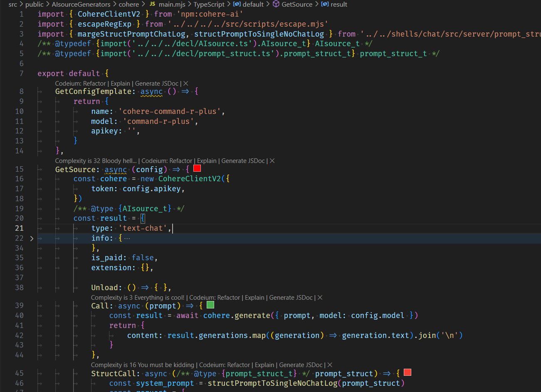Image resolution: width=541 pixels, height=392 pixels.
Task: Dismiss the code lens above GetConfigTemplate
Action: coord(186,84)
